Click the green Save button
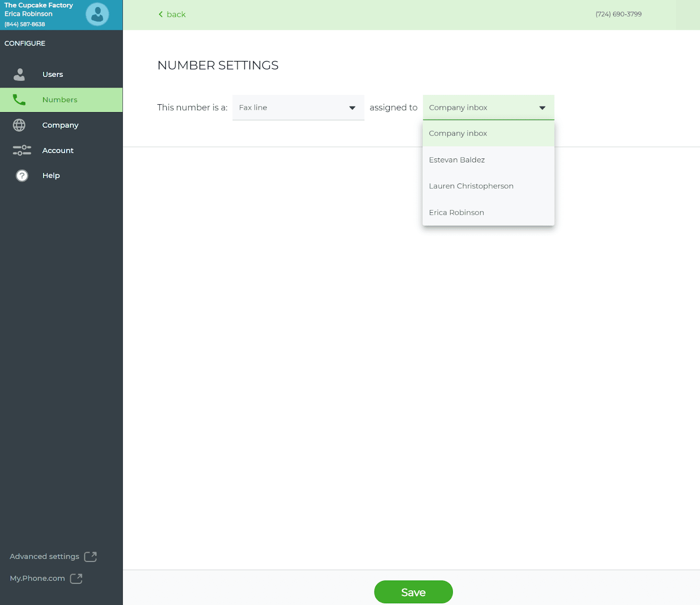 [413, 592]
